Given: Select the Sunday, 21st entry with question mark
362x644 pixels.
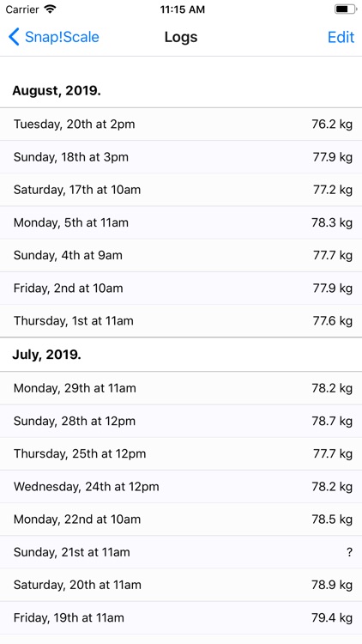Looking at the screenshot, I should coord(181,552).
